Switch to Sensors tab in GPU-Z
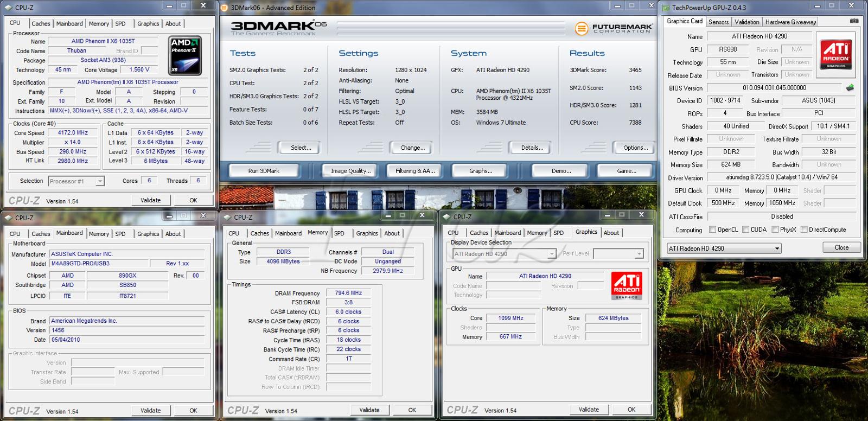The image size is (868, 421). 718,22
